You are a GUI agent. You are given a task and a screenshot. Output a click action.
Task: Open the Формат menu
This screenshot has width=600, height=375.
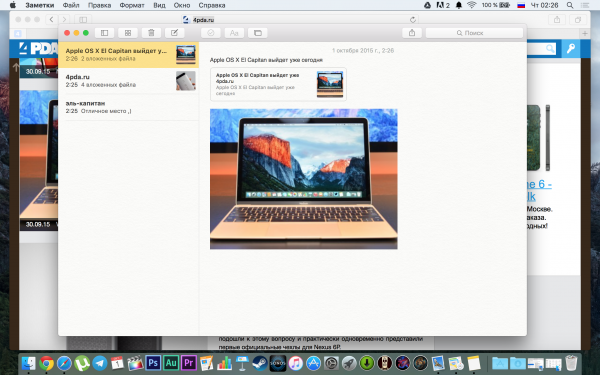[132, 5]
